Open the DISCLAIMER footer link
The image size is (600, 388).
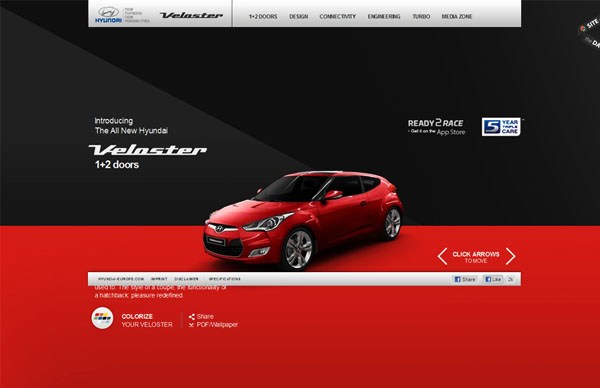187,279
